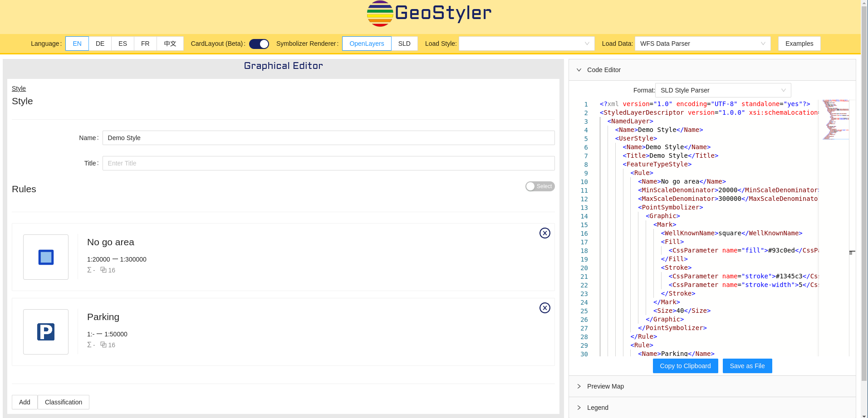Open the Examples dialog
This screenshot has height=418, width=868.
coord(799,44)
